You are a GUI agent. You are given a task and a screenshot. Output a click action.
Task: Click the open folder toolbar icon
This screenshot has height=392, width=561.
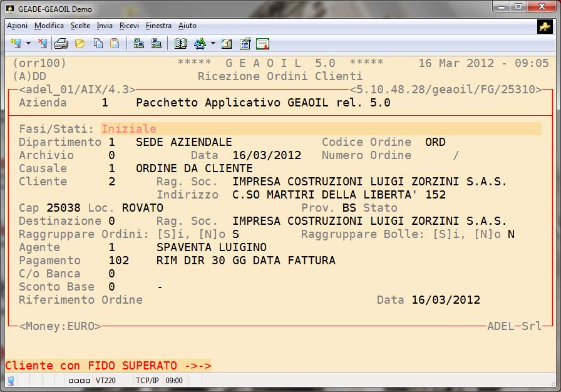point(80,43)
